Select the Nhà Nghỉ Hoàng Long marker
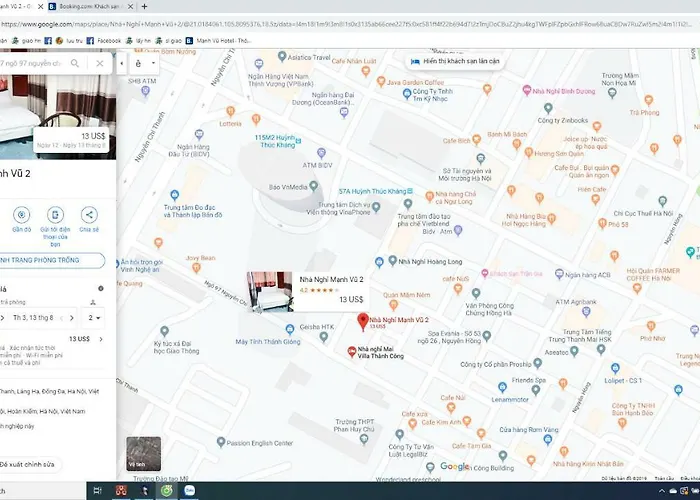This screenshot has height=500, width=700. 392,260
